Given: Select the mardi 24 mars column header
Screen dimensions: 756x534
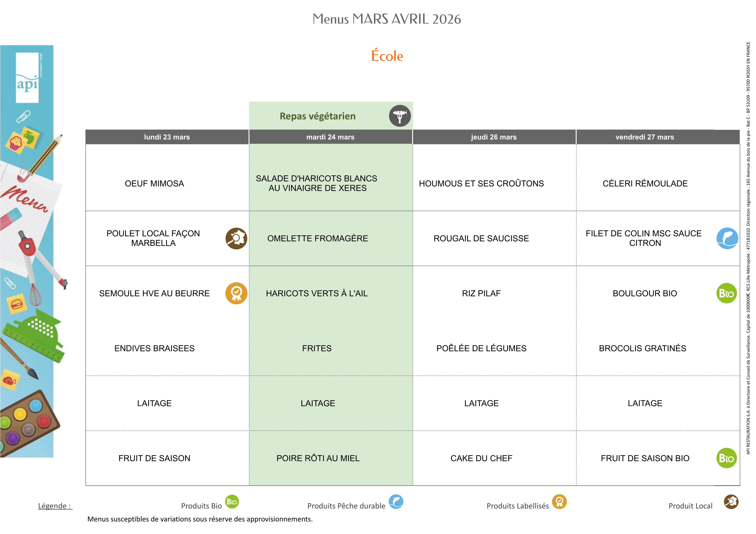Looking at the screenshot, I should (330, 137).
